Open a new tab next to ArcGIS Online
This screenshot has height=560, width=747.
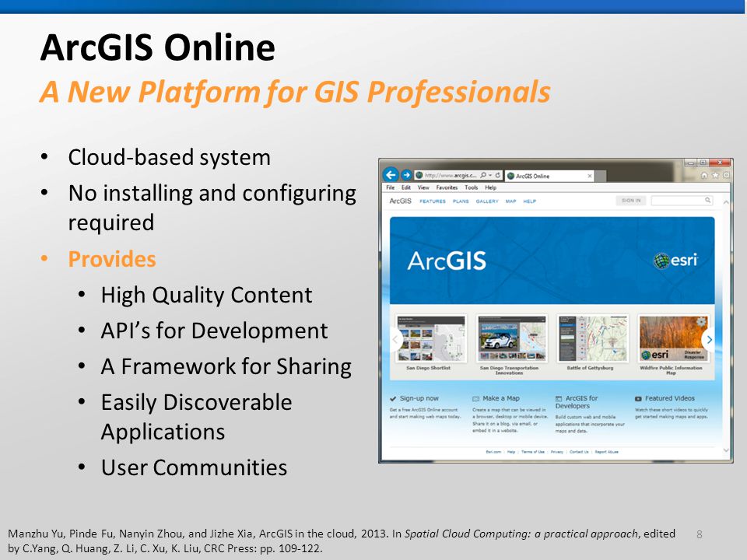pyautogui.click(x=601, y=177)
